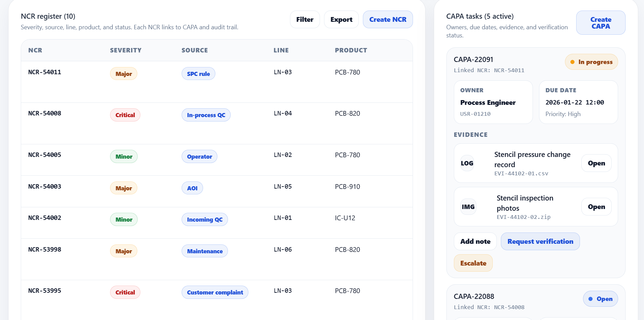The width and height of the screenshot is (644, 320).
Task: Click the Critical severity badge for NCR-54008
Action: tap(125, 115)
